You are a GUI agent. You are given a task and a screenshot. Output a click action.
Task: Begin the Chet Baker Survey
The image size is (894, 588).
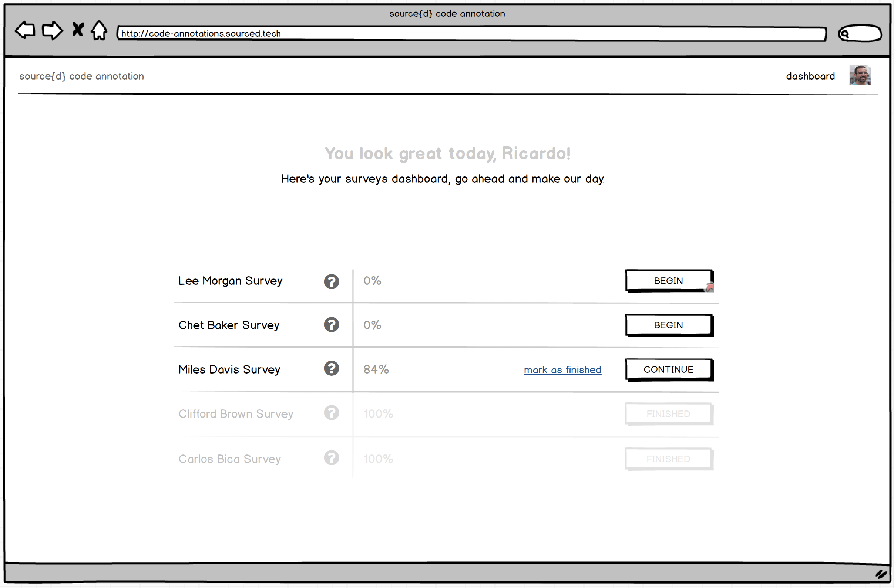[668, 325]
